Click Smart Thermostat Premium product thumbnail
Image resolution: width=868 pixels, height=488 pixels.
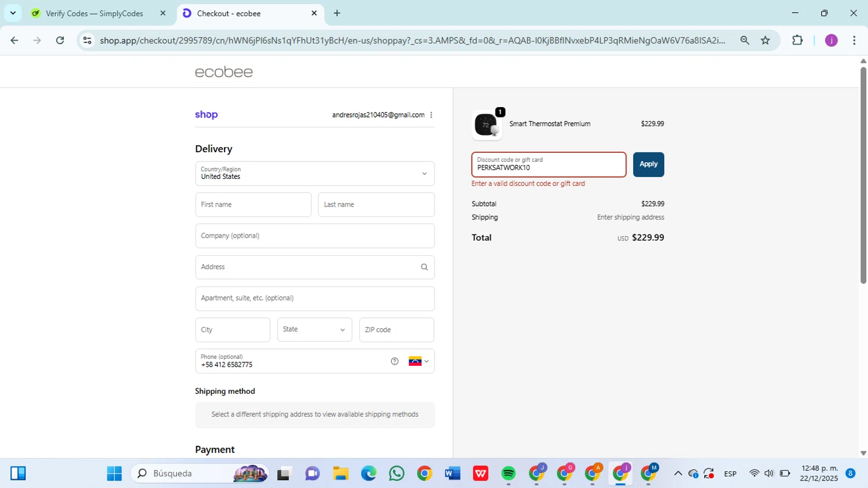coord(487,124)
